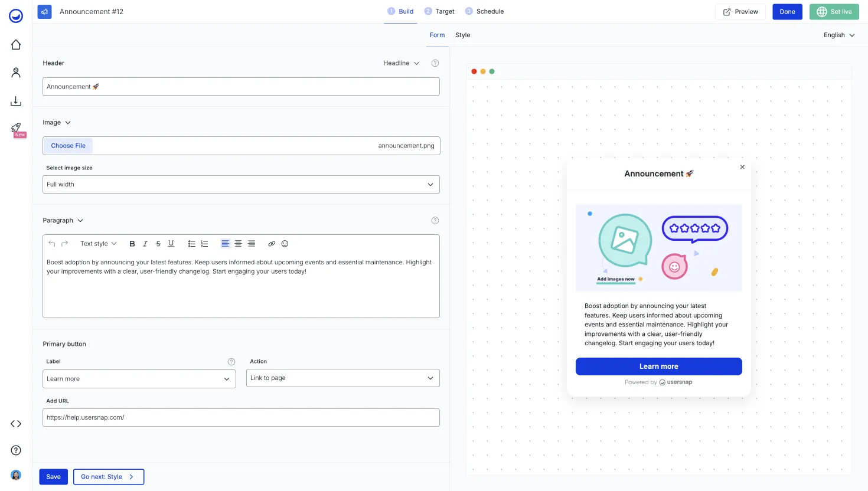Select the Home icon in the sidebar
The image size is (868, 491).
point(16,44)
